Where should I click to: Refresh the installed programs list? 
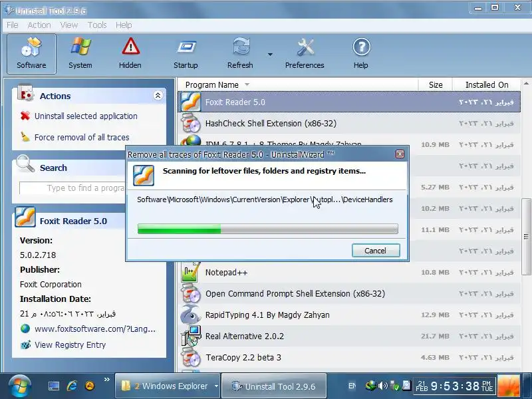[240, 54]
